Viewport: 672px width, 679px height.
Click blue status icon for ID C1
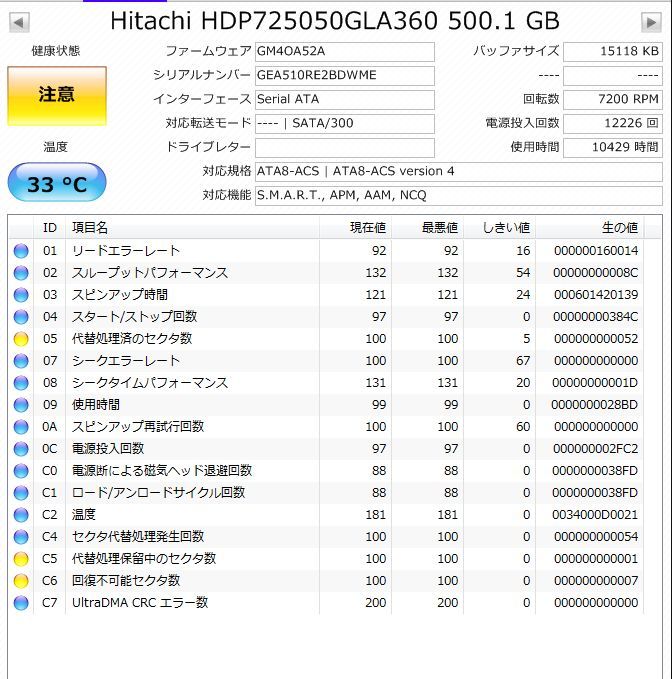point(21,493)
